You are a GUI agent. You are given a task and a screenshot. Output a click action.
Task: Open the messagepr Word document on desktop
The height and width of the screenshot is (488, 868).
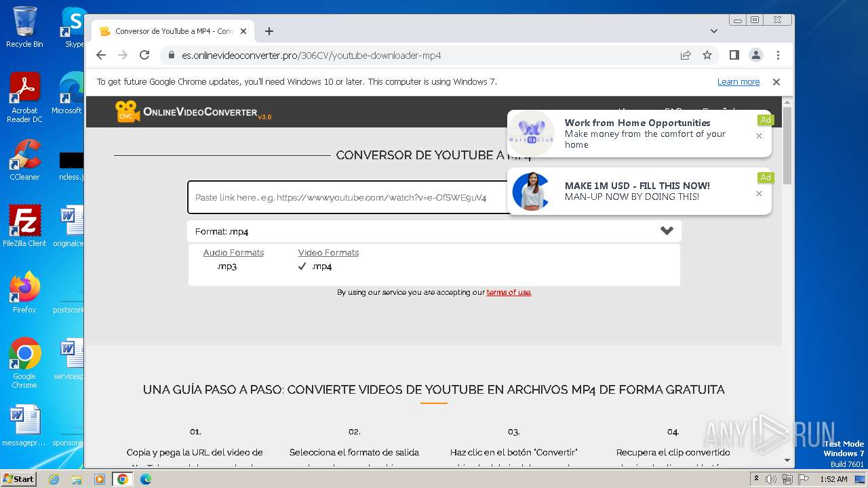[x=24, y=426]
